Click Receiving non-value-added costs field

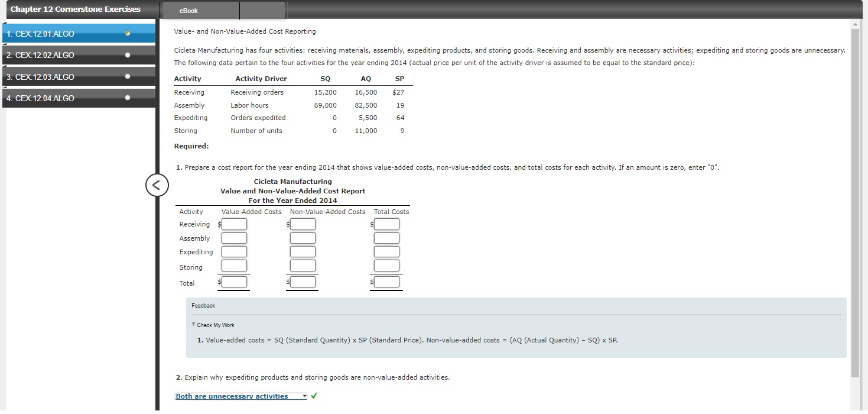(303, 224)
